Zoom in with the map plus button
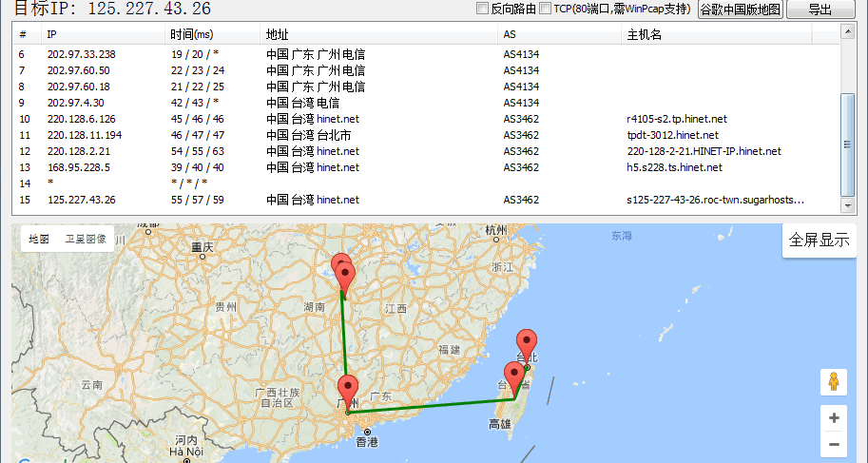 pyautogui.click(x=834, y=418)
